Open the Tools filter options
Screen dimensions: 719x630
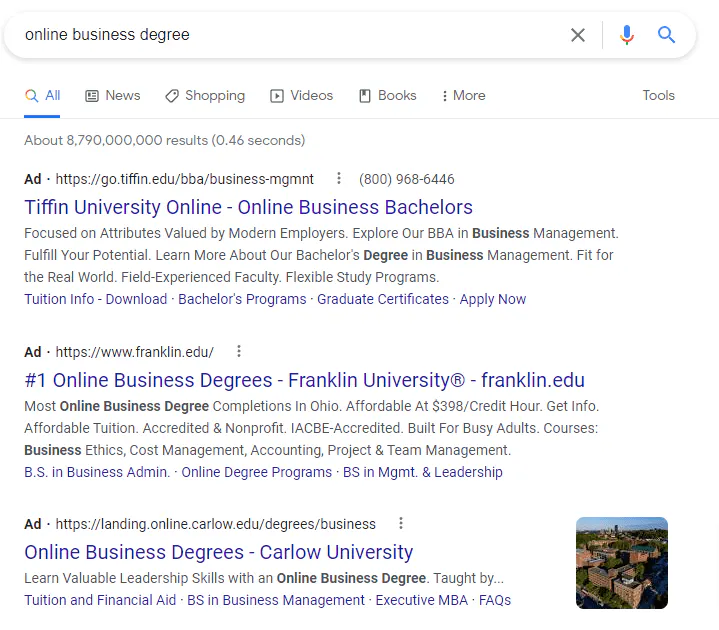pos(658,96)
